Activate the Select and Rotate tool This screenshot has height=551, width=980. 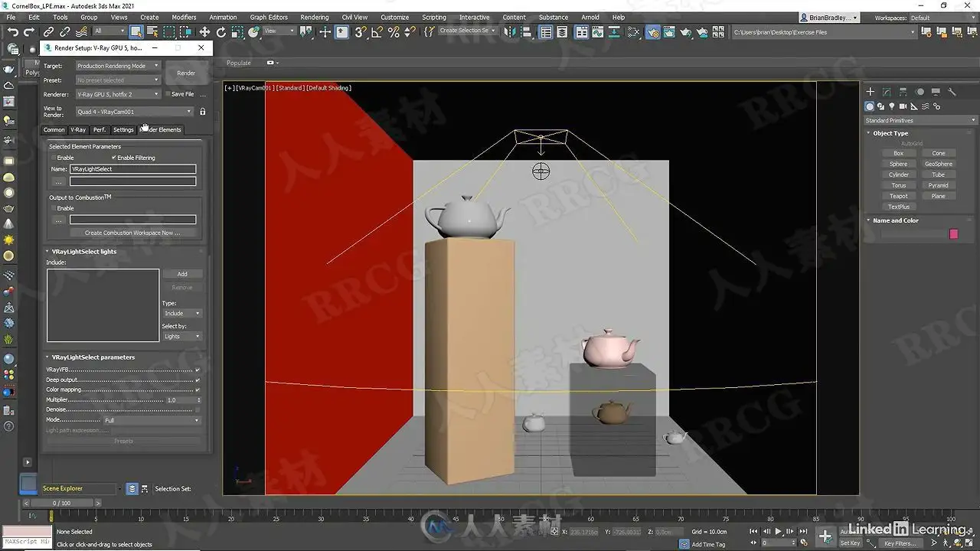point(221,32)
